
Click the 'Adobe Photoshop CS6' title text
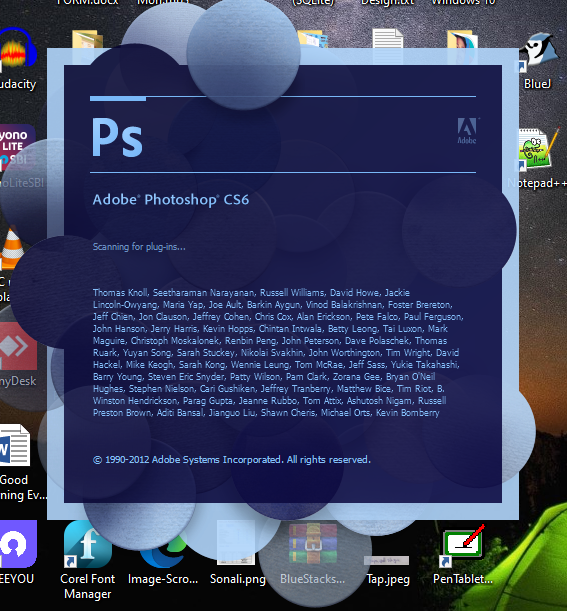171,200
